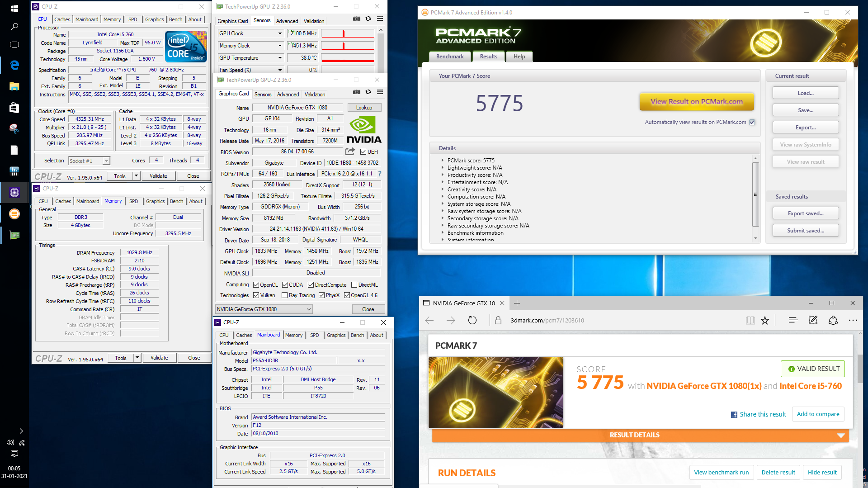The height and width of the screenshot is (488, 868).
Task: Click the Load... button in PCMark 7
Action: click(805, 93)
